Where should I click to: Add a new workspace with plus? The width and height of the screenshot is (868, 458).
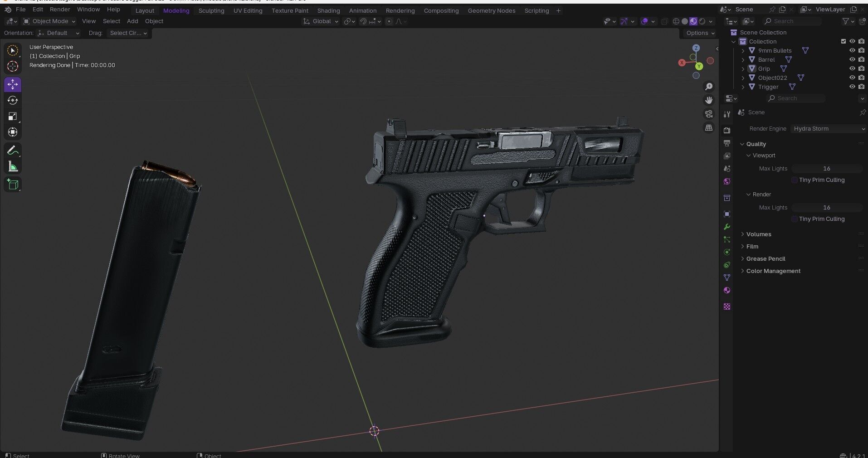558,10
